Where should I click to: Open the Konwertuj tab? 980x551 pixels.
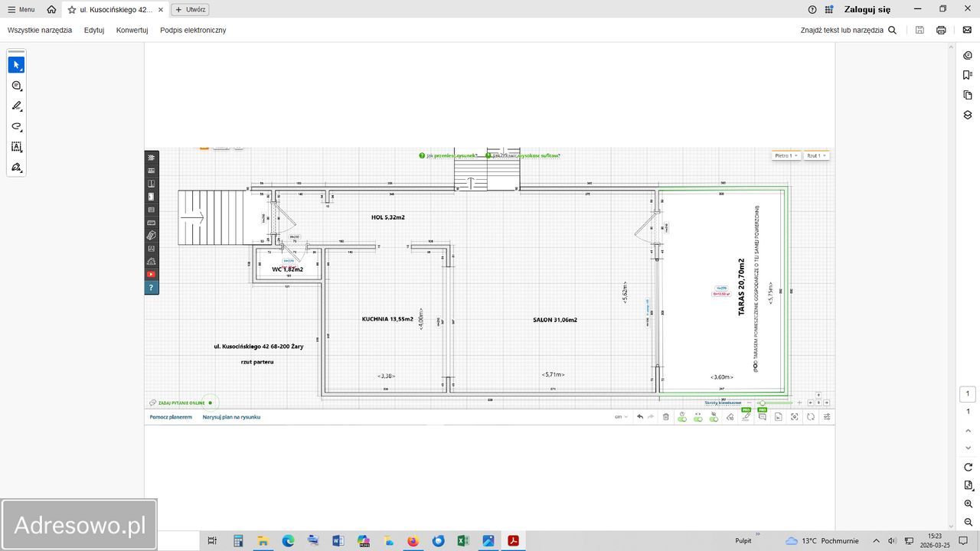132,30
